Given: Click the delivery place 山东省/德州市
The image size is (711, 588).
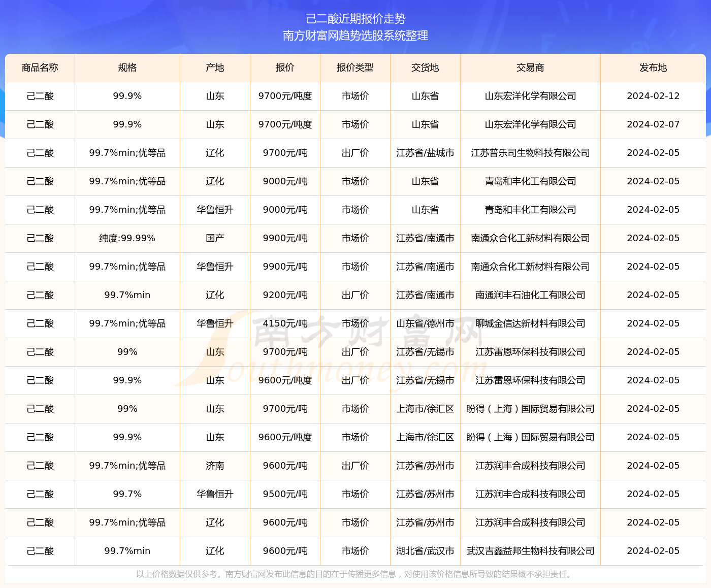Looking at the screenshot, I should [425, 323].
